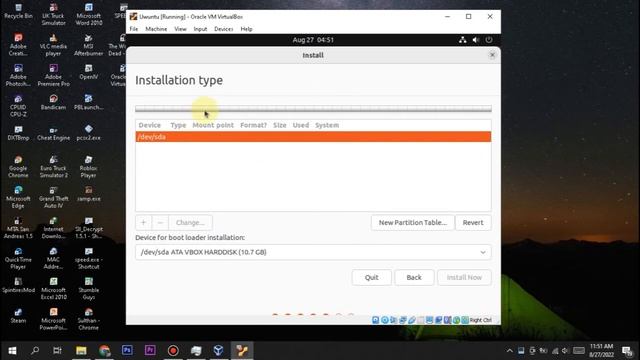Screen dimensions: 640x360
Task: Open Adobe Premiere Pro desktop shortcut
Action: [x=53, y=76]
